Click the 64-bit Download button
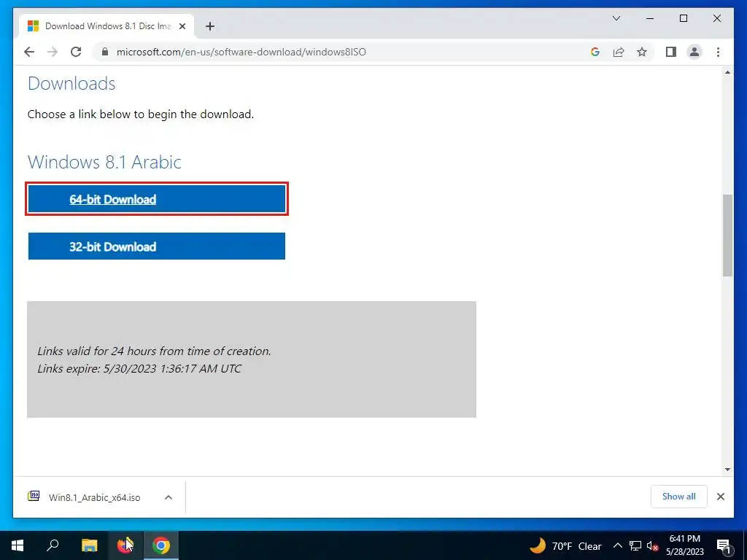 point(157,199)
